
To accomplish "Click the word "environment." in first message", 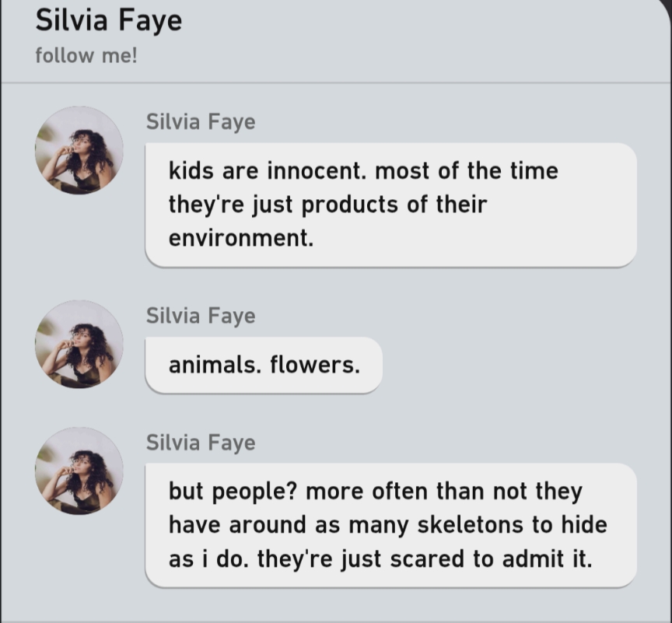I will [x=241, y=239].
